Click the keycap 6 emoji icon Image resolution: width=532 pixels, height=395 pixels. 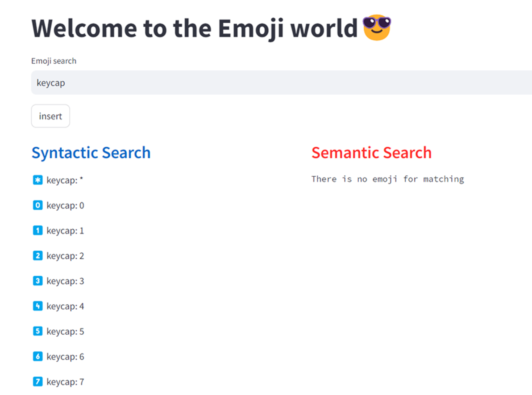[38, 356]
